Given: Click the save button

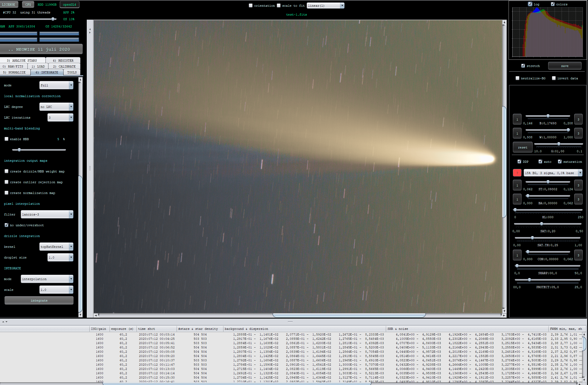Looking at the screenshot, I should click(565, 66).
